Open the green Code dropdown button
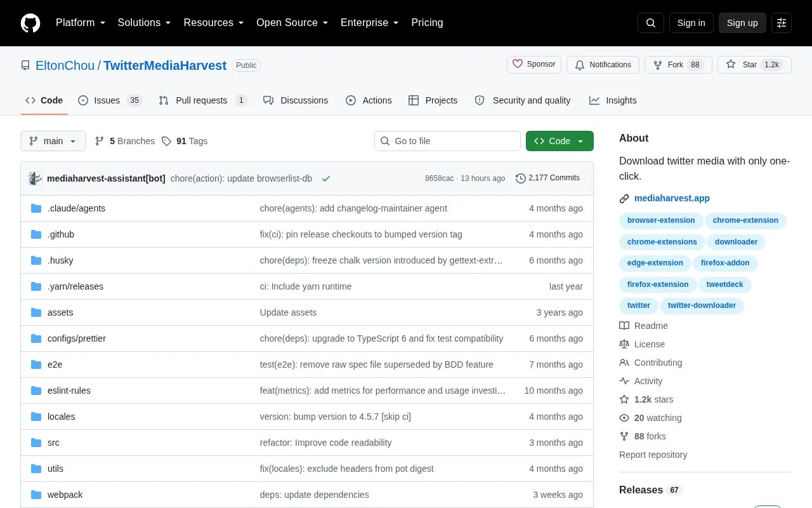 (x=560, y=141)
